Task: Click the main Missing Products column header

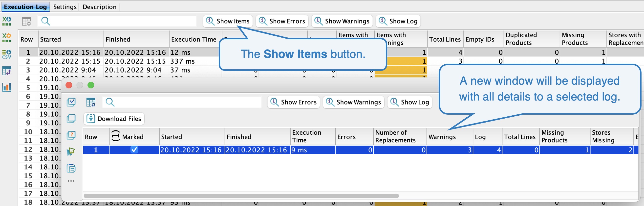Action: click(x=583, y=39)
